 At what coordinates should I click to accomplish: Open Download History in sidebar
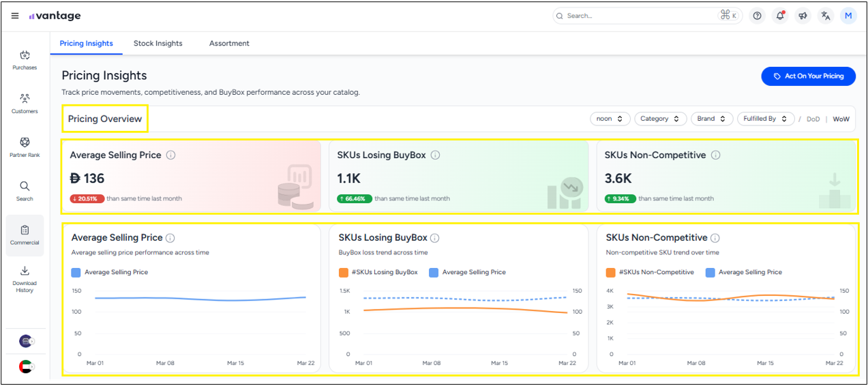[25, 279]
